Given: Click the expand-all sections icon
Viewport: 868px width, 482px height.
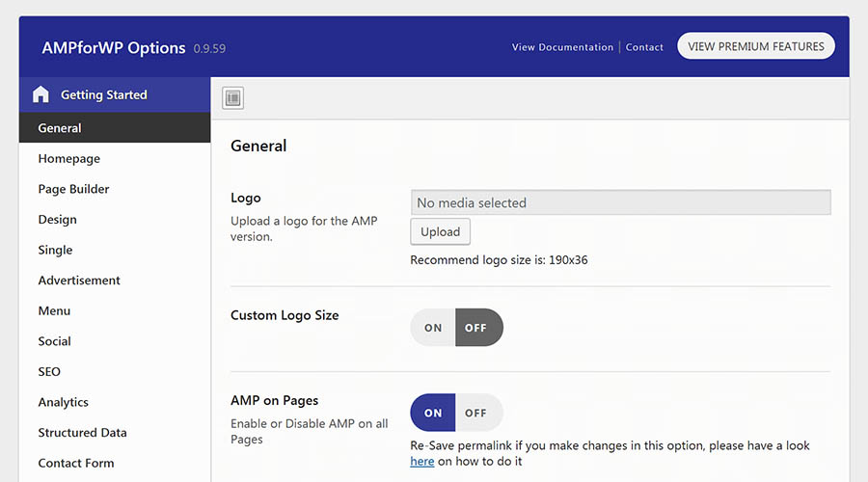Looking at the screenshot, I should [x=233, y=98].
